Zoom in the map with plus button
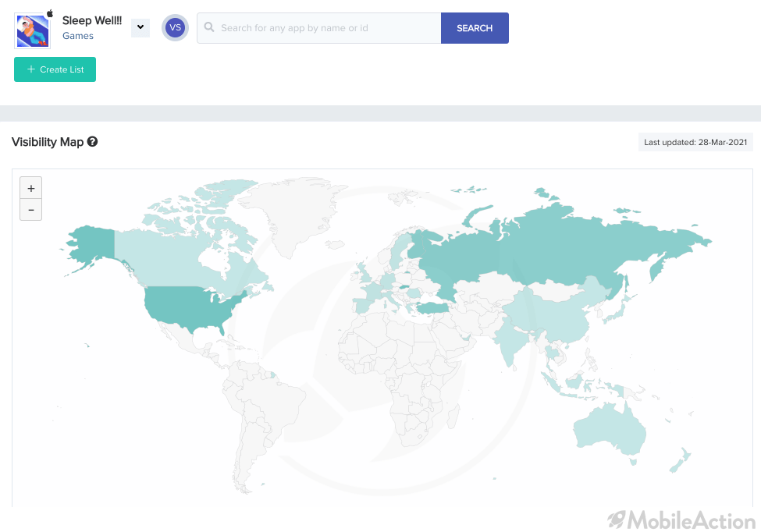This screenshot has height=532, width=761. coord(30,188)
